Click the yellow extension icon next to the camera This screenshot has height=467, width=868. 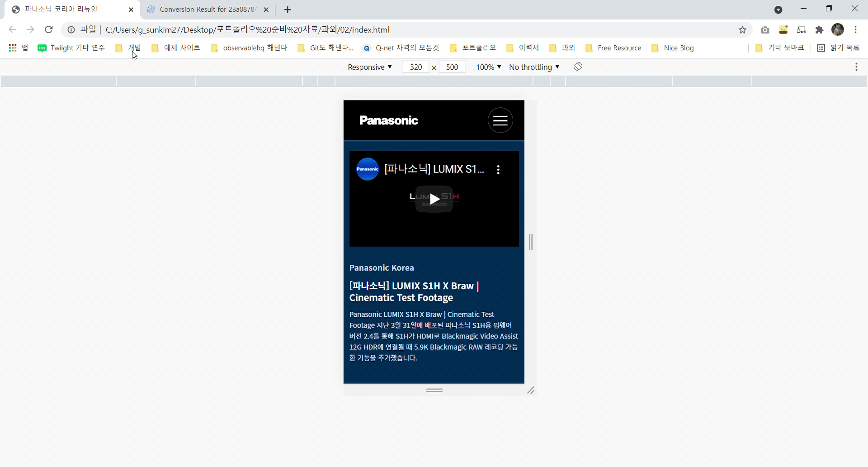click(x=783, y=30)
